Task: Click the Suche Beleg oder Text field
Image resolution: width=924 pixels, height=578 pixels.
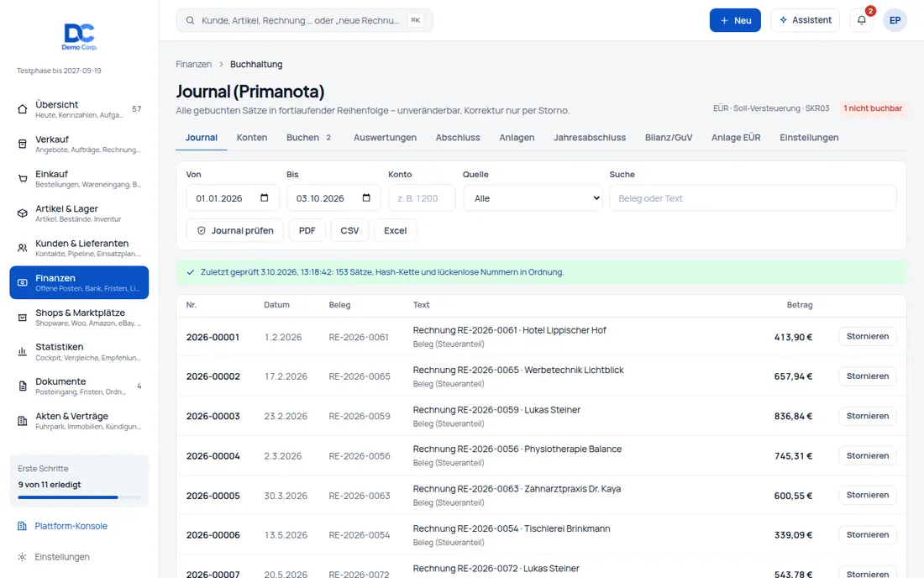Action: (x=753, y=198)
